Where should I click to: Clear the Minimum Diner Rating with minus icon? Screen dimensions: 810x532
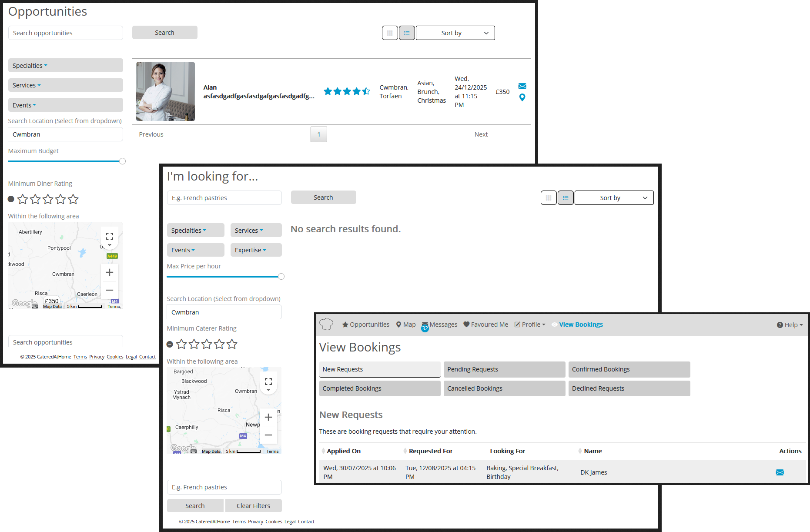tap(11, 199)
